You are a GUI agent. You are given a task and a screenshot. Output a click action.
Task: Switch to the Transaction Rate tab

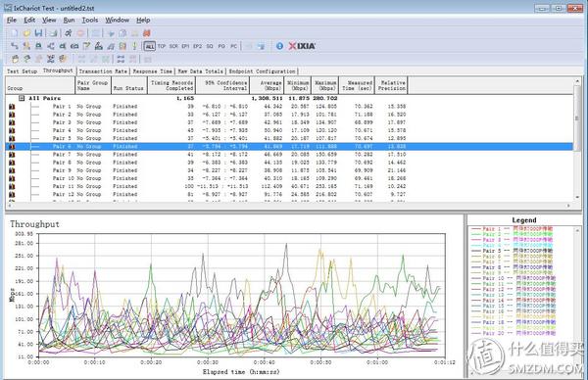[x=103, y=71]
